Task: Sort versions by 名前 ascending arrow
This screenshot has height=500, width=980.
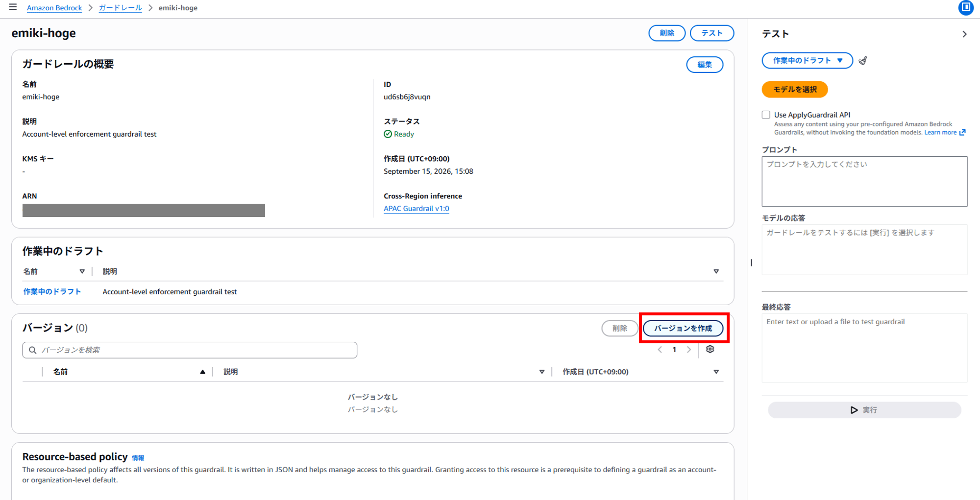Action: click(202, 372)
